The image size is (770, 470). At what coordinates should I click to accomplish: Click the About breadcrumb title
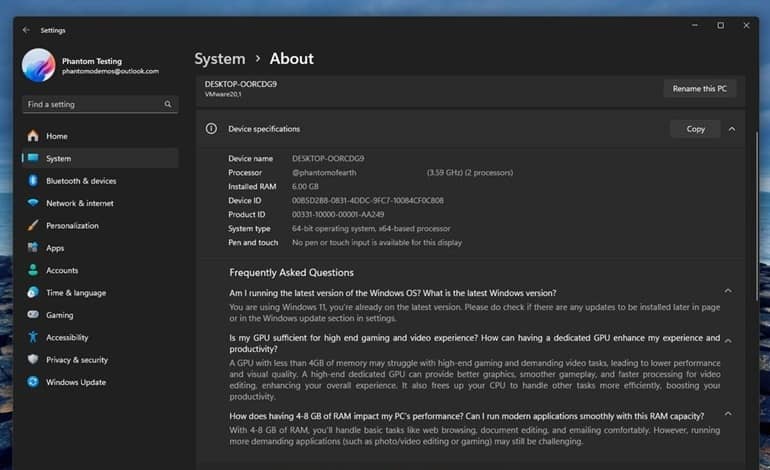pos(291,58)
